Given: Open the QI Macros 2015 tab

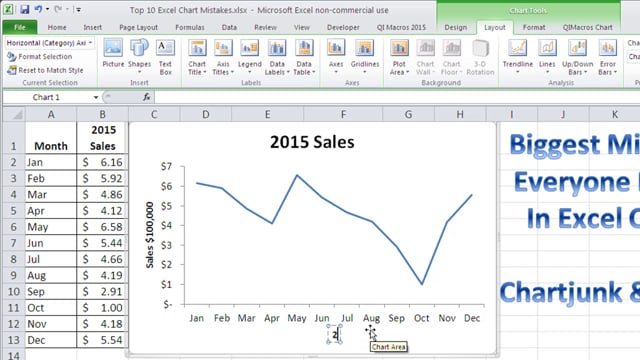Looking at the screenshot, I should pos(401,27).
